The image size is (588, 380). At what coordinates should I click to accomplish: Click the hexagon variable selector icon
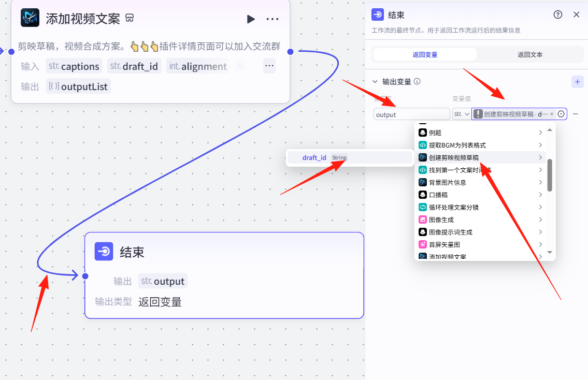[x=561, y=114]
